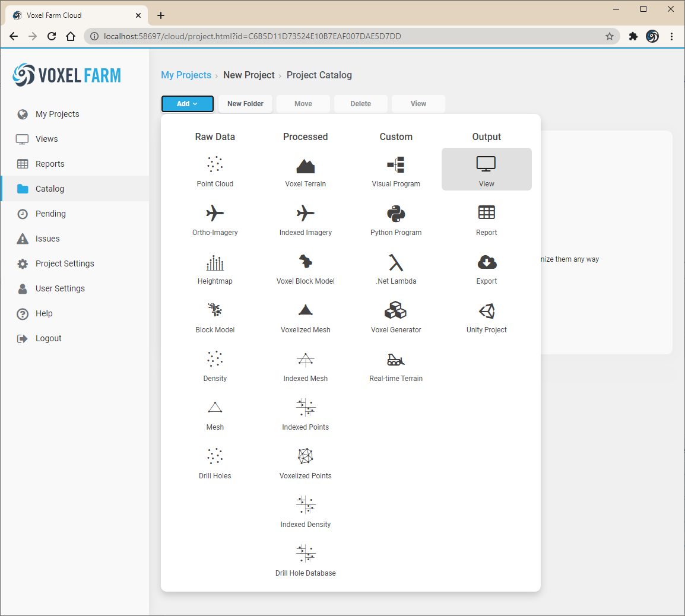Open the browser three-dot menu

pos(671,36)
